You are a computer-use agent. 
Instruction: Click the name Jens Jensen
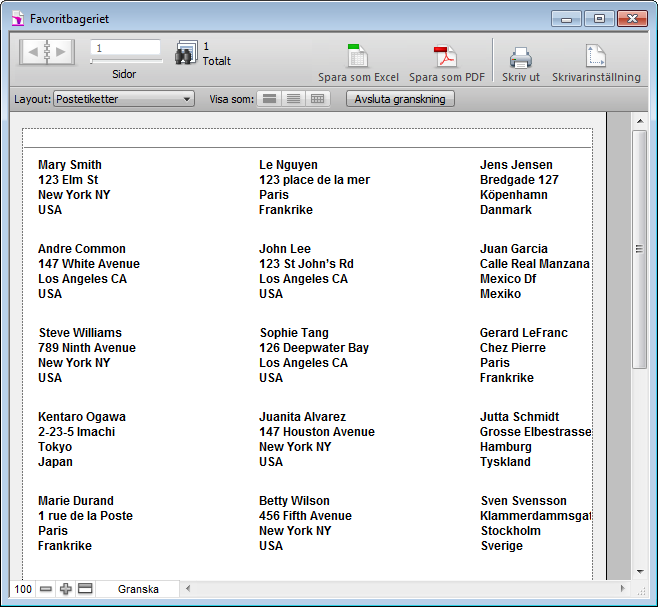coord(516,165)
